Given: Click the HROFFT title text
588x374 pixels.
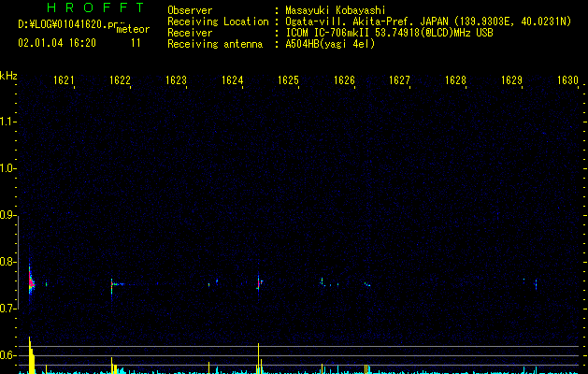Looking at the screenshot, I should [x=95, y=7].
